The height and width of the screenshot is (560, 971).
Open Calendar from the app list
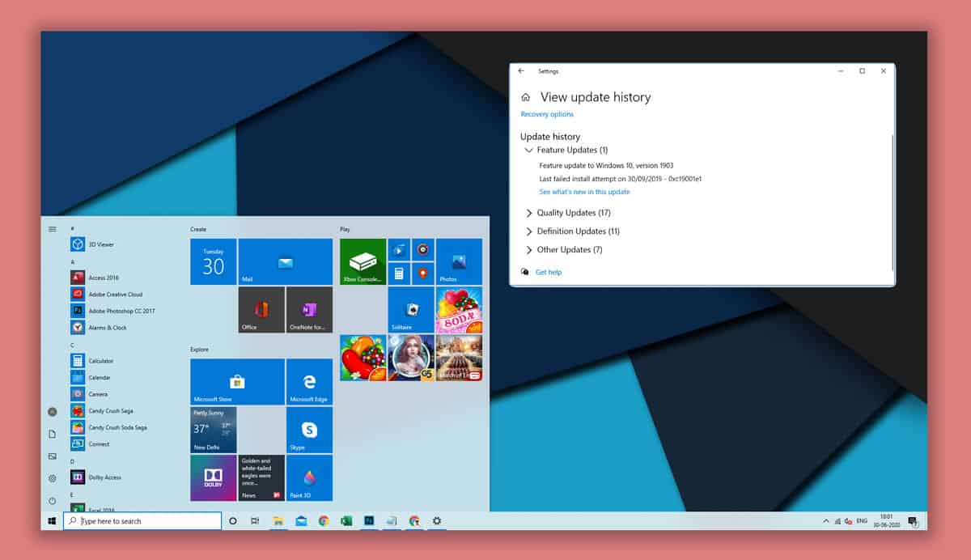click(x=91, y=378)
